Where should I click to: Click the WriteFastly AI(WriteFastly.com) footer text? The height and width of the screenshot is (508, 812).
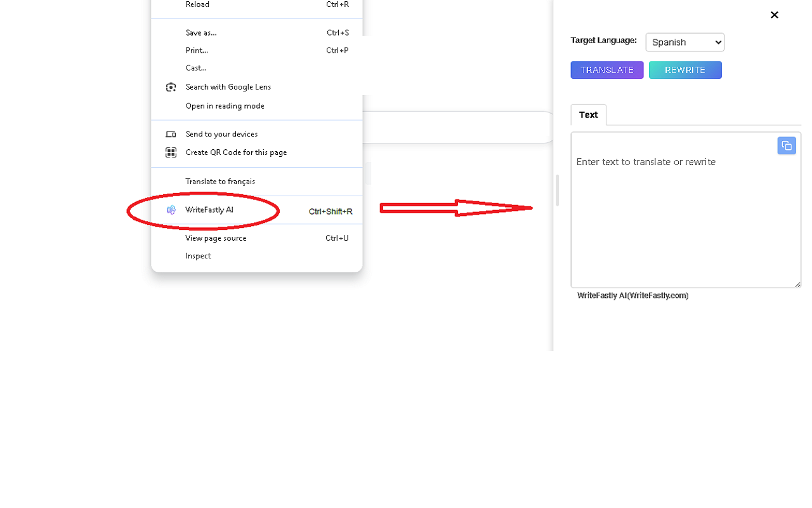coord(632,295)
